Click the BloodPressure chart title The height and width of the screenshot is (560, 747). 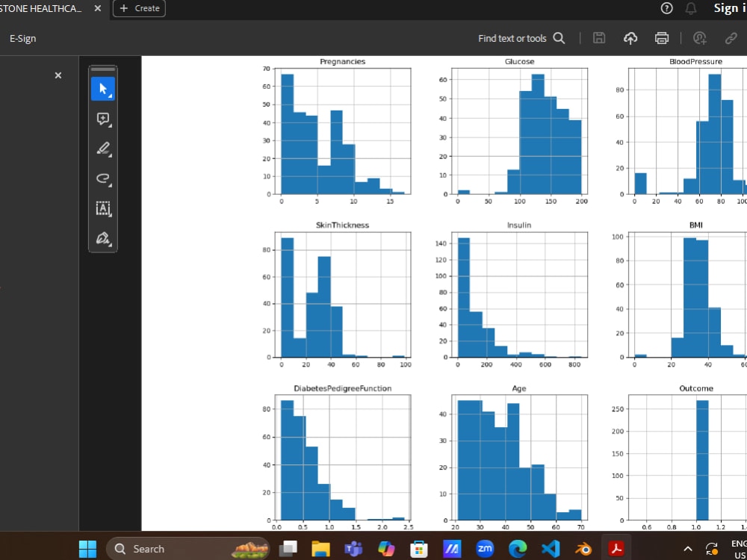[695, 62]
